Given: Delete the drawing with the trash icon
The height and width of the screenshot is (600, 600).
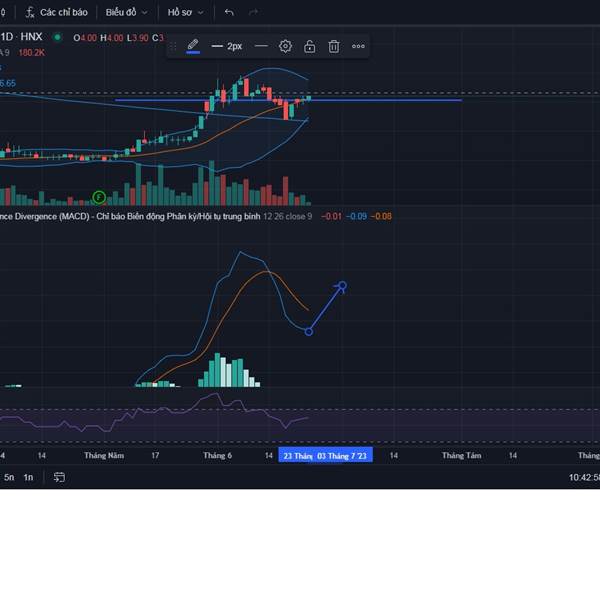Looking at the screenshot, I should point(334,46).
